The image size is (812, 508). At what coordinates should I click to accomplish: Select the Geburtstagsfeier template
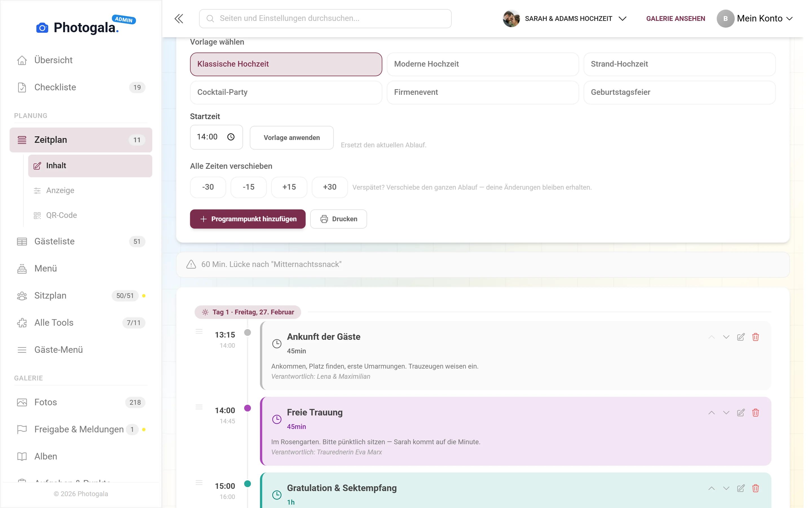click(x=679, y=92)
